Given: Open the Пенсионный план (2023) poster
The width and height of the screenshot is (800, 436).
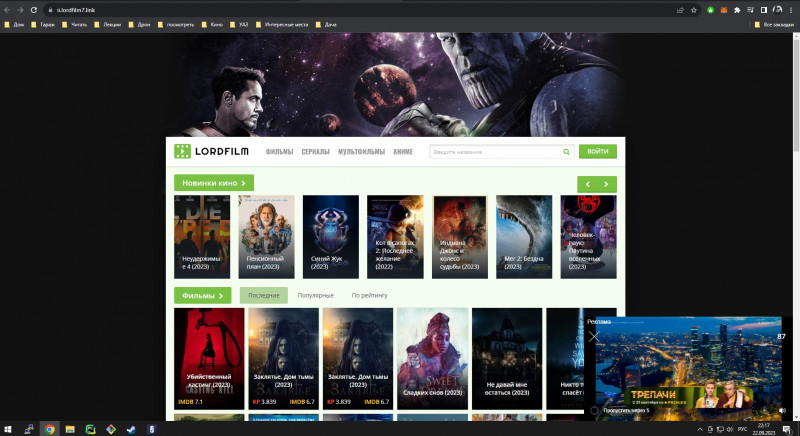Looking at the screenshot, I should 266,237.
